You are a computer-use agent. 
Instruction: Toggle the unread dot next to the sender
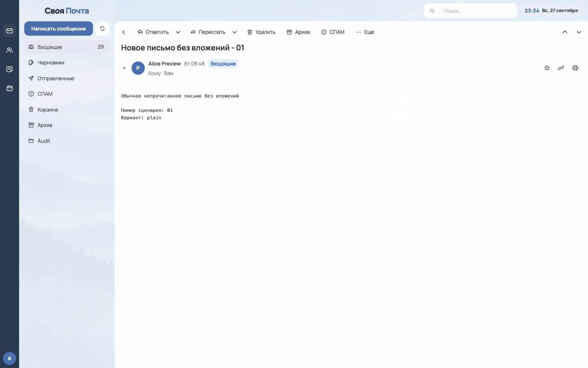124,68
